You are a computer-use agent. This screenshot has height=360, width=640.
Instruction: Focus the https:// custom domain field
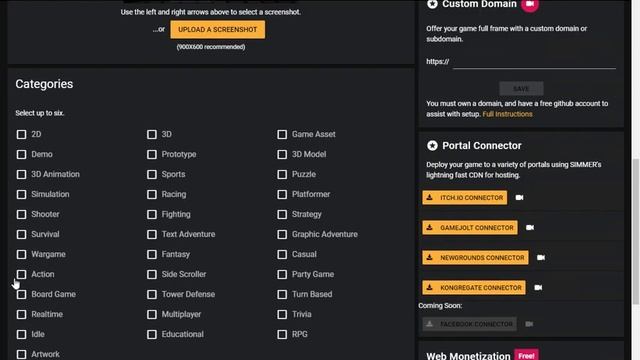[x=534, y=62]
